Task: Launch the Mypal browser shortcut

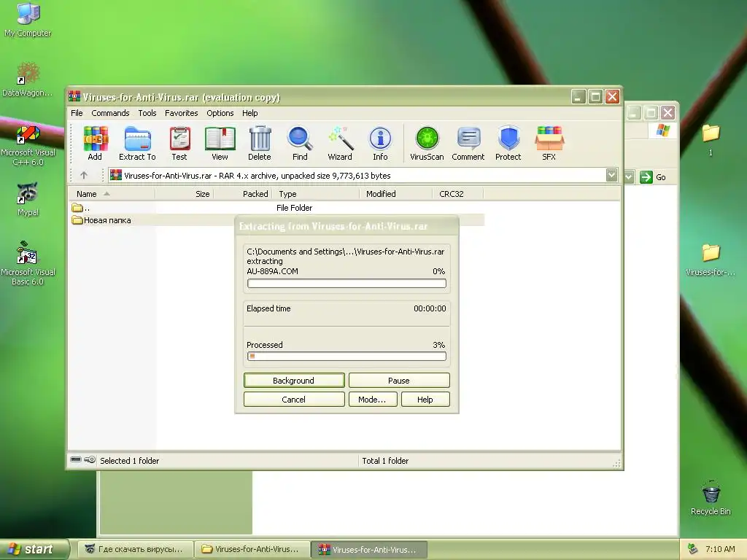Action: tap(28, 199)
